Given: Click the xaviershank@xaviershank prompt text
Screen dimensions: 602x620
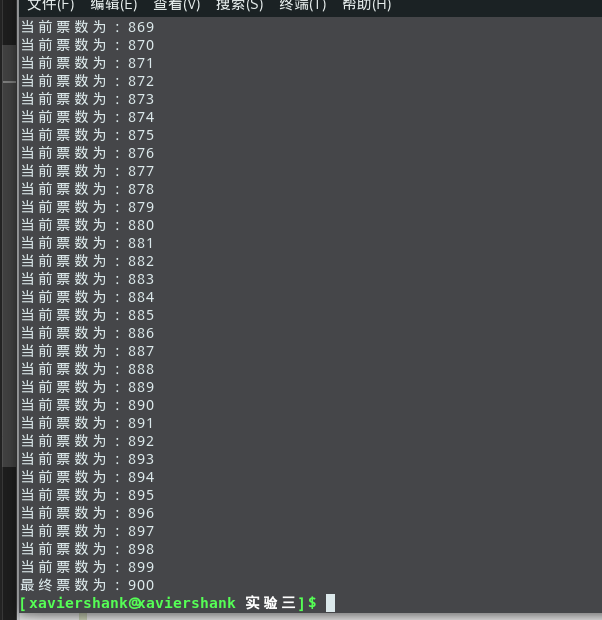Looking at the screenshot, I should click(133, 603).
